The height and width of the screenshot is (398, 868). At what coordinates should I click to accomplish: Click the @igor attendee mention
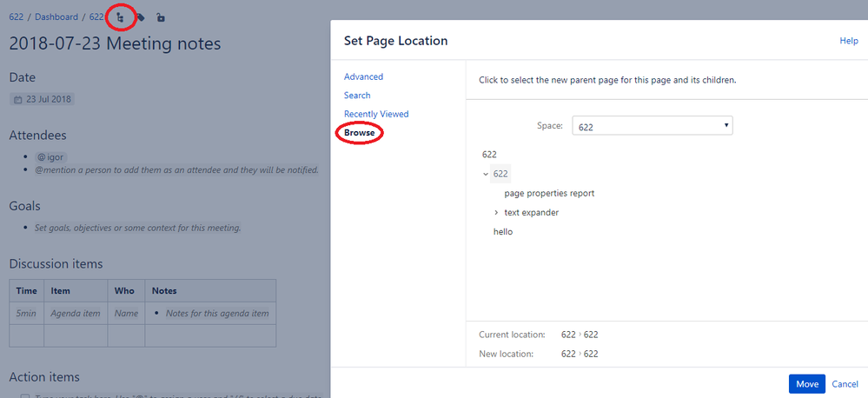(x=51, y=156)
